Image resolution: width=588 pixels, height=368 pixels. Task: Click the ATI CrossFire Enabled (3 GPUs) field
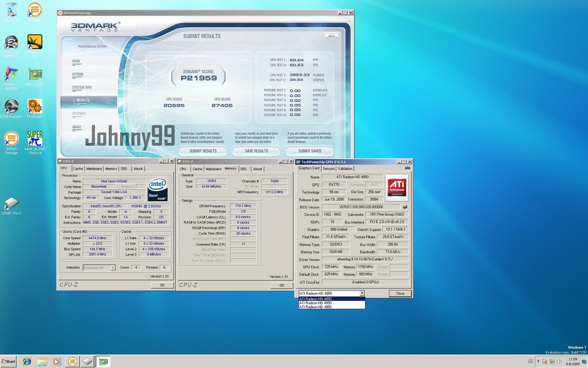click(x=366, y=282)
